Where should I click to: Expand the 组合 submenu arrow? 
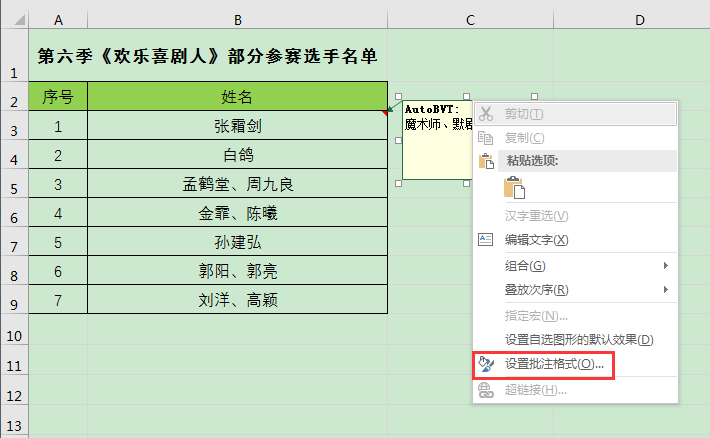coord(666,265)
